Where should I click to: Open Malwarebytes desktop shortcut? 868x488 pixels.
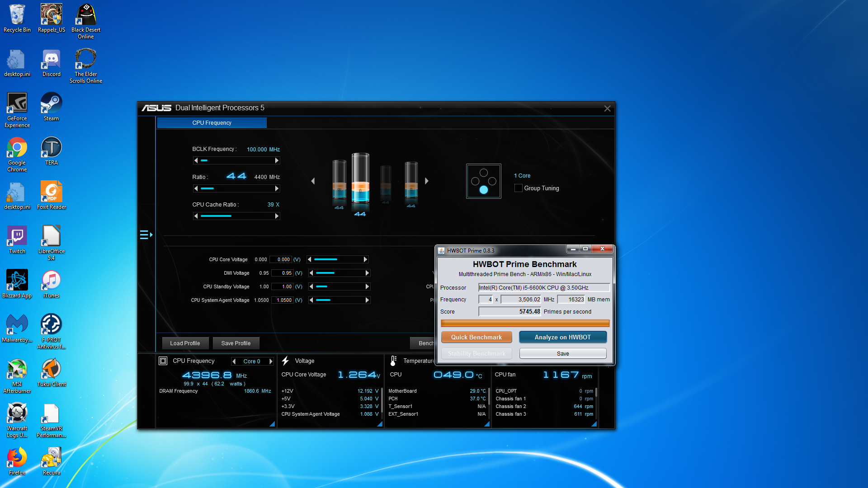(x=17, y=328)
